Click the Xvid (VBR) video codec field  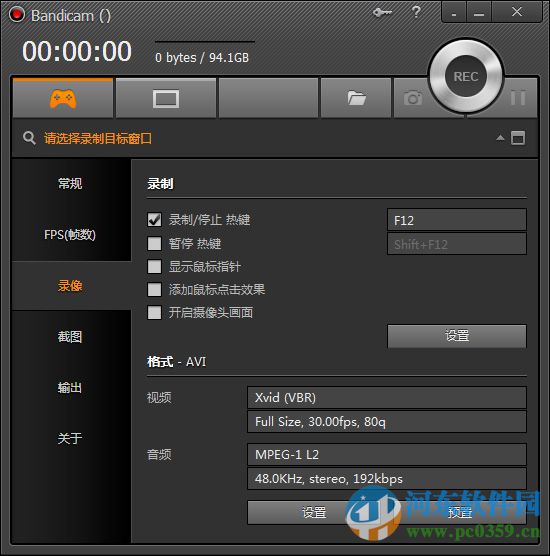pyautogui.click(x=387, y=397)
